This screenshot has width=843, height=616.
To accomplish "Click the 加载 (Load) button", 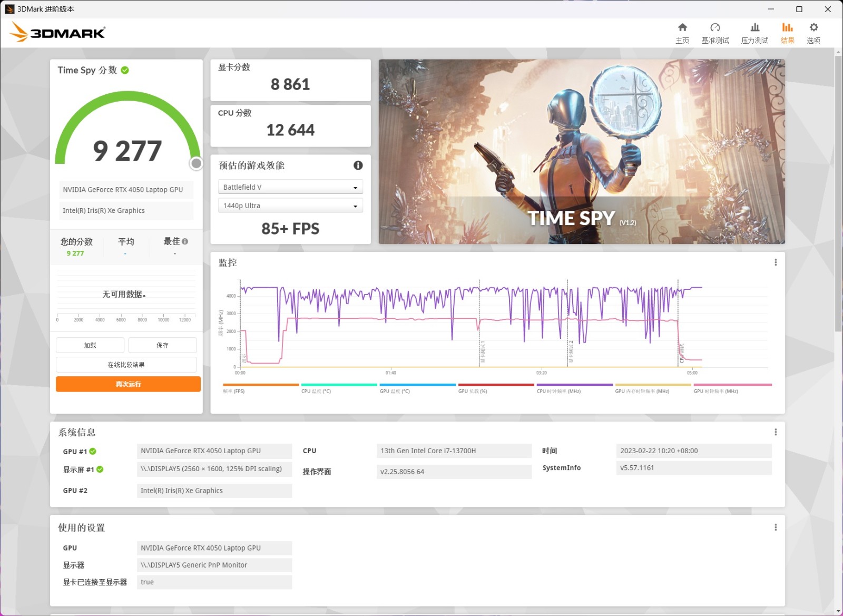I will 90,345.
